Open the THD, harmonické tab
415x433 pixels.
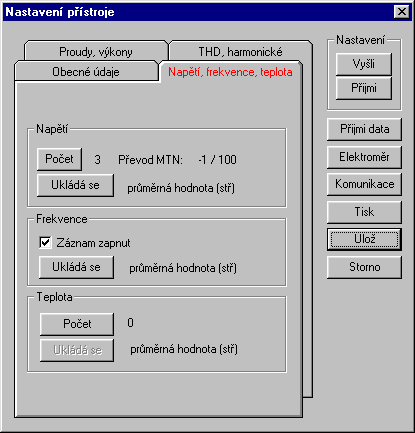(240, 51)
